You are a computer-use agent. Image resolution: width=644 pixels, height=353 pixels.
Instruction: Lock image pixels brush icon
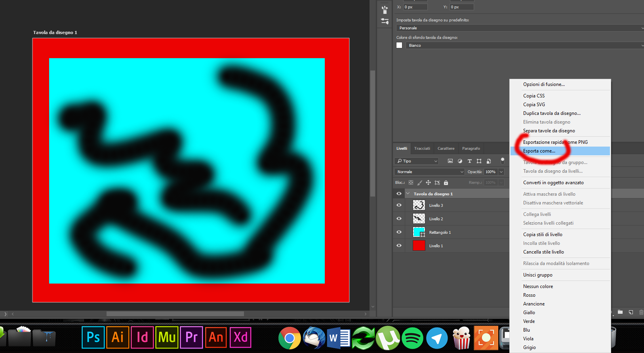419,183
